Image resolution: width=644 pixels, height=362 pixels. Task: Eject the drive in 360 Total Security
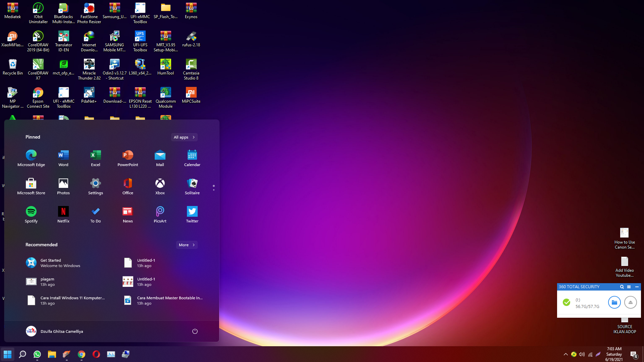pos(631,302)
